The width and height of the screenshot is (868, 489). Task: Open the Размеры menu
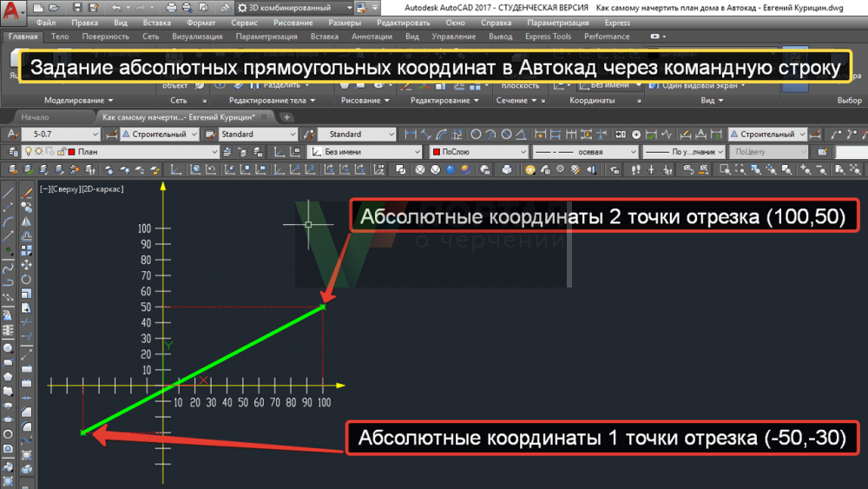pos(345,23)
